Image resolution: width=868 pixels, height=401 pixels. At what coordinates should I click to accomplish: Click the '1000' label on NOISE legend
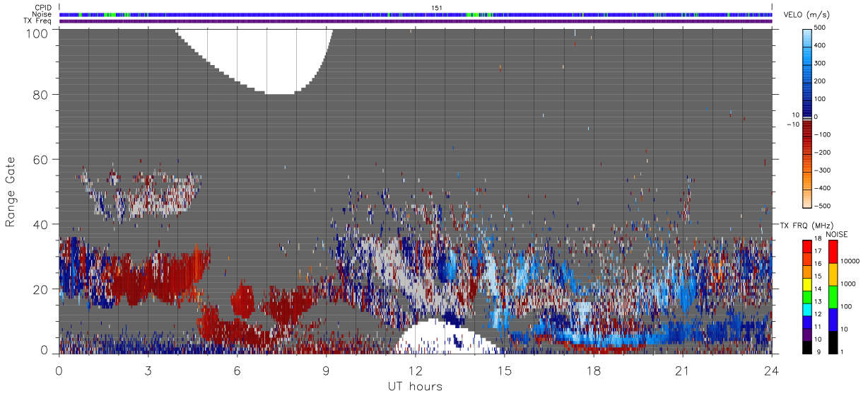click(847, 283)
